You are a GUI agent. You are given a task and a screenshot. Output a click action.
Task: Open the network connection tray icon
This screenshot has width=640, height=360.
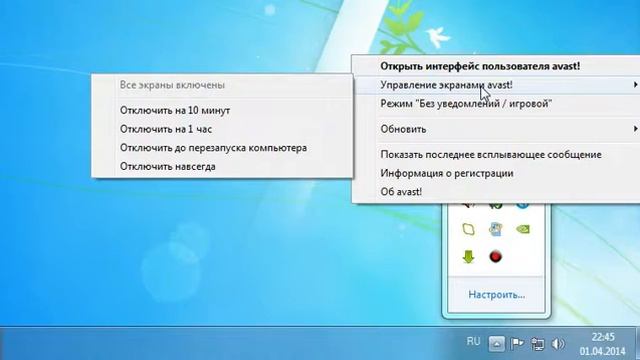[x=538, y=344]
